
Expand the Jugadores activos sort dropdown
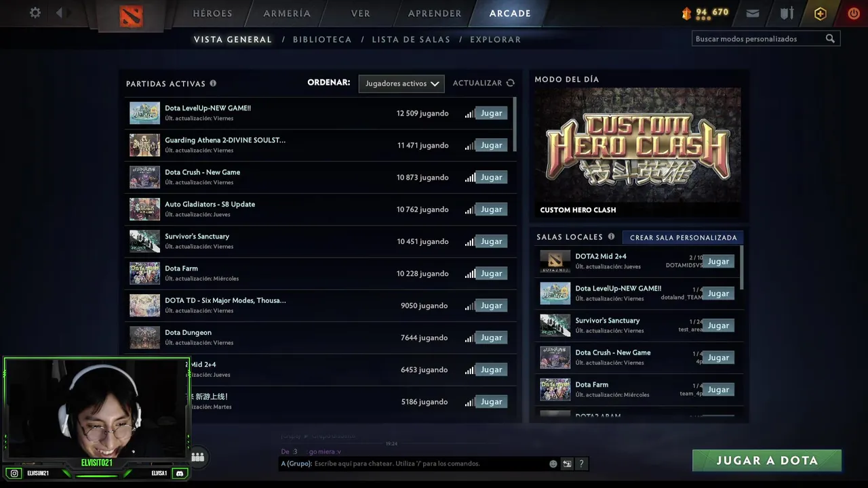401,83
